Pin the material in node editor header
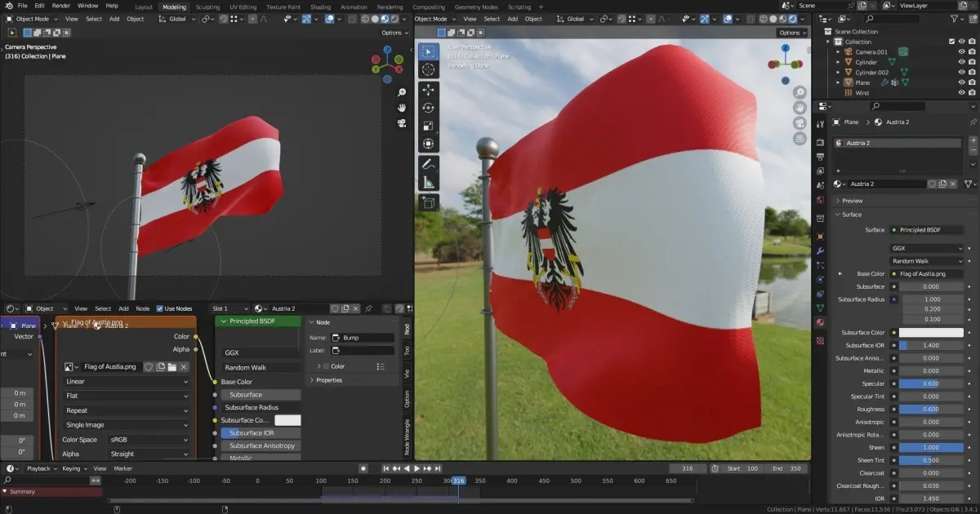This screenshot has width=980, height=514. coord(369,308)
